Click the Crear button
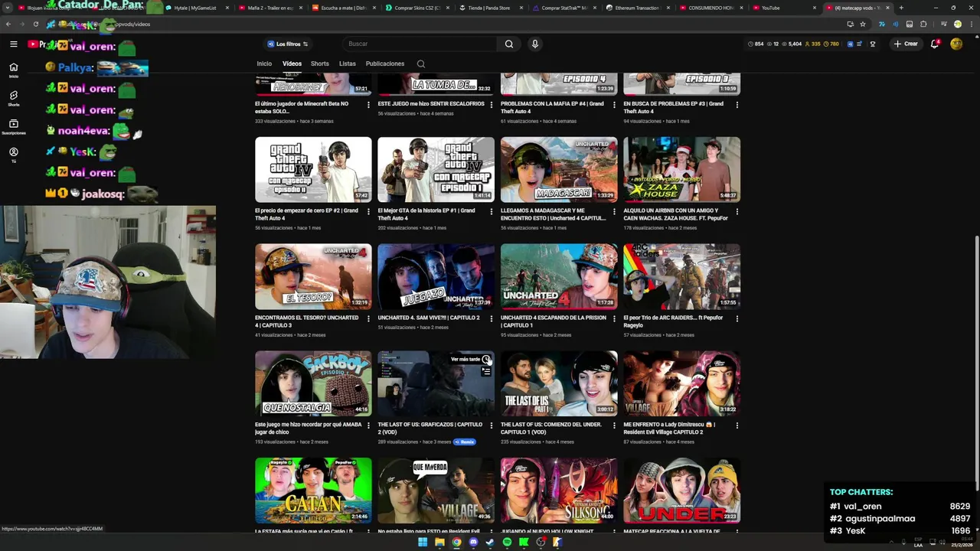Viewport: 980px width, 551px height. [x=905, y=44]
